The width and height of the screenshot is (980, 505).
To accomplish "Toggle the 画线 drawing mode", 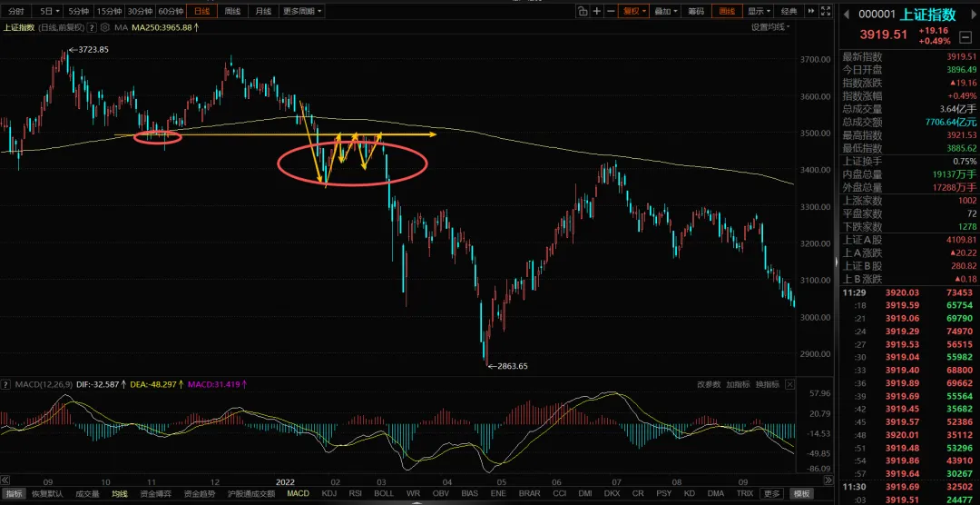I will point(727,11).
